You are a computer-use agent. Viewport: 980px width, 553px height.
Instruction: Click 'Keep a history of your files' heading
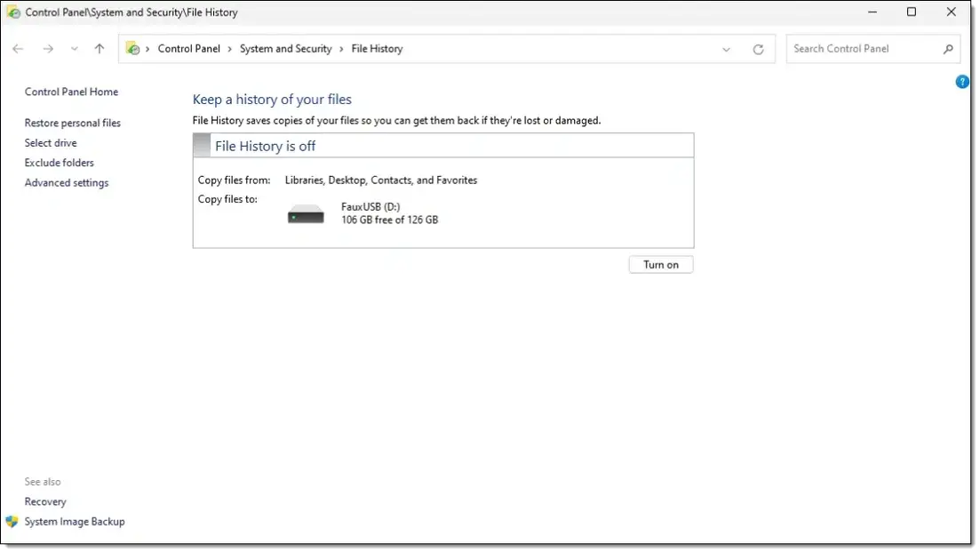[x=272, y=100]
